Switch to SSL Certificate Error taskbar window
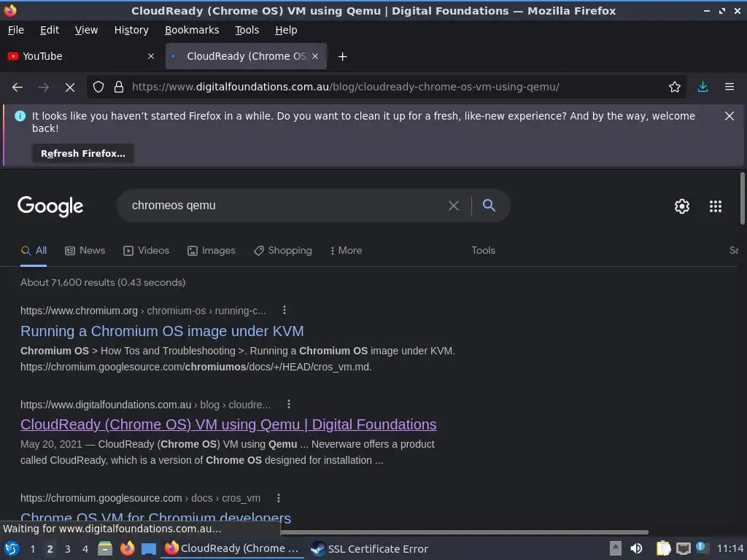This screenshot has height=560, width=747. (x=369, y=549)
